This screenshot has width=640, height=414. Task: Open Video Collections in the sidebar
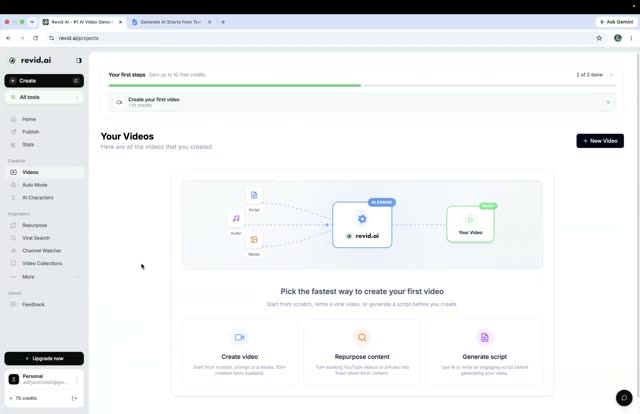(42, 263)
